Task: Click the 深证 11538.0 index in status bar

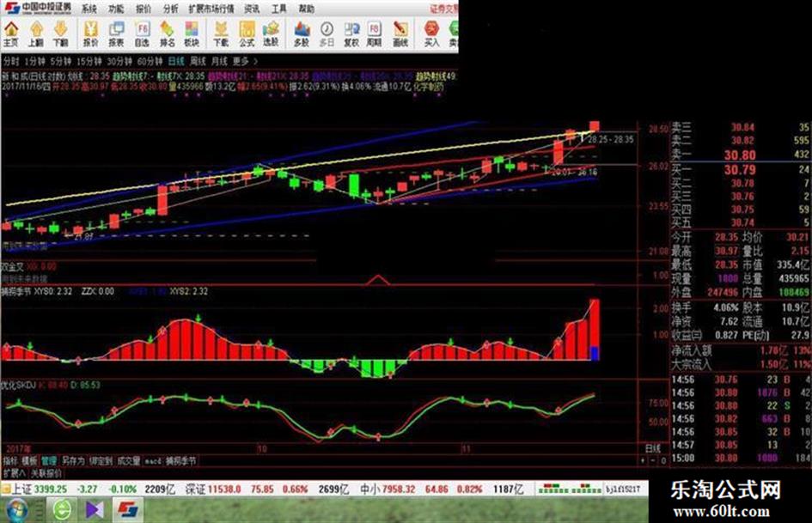Action: coord(212,489)
